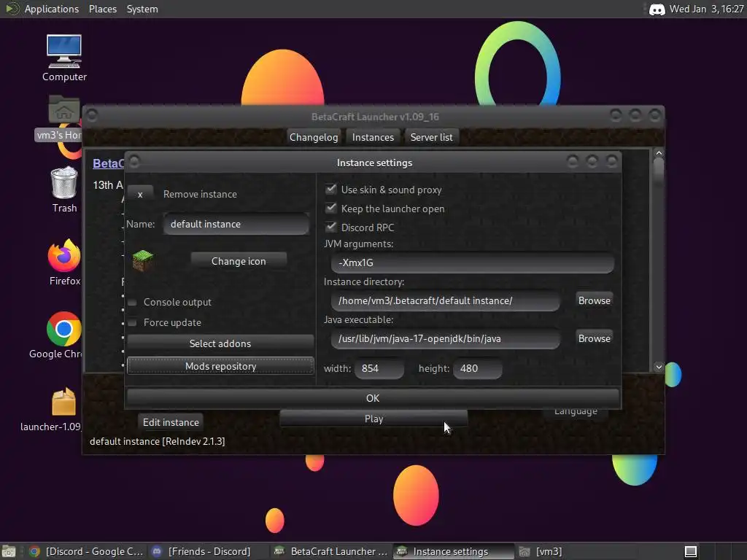
Task: Click the width input field
Action: (x=379, y=368)
